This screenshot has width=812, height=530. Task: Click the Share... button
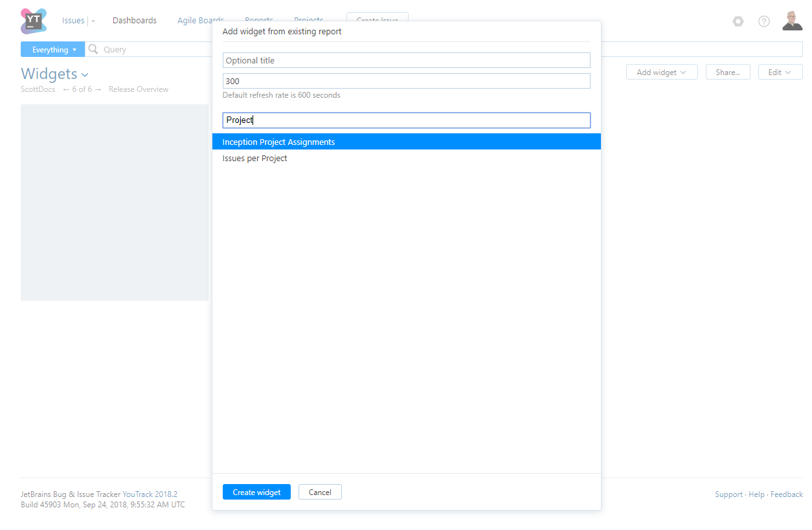[x=728, y=72]
